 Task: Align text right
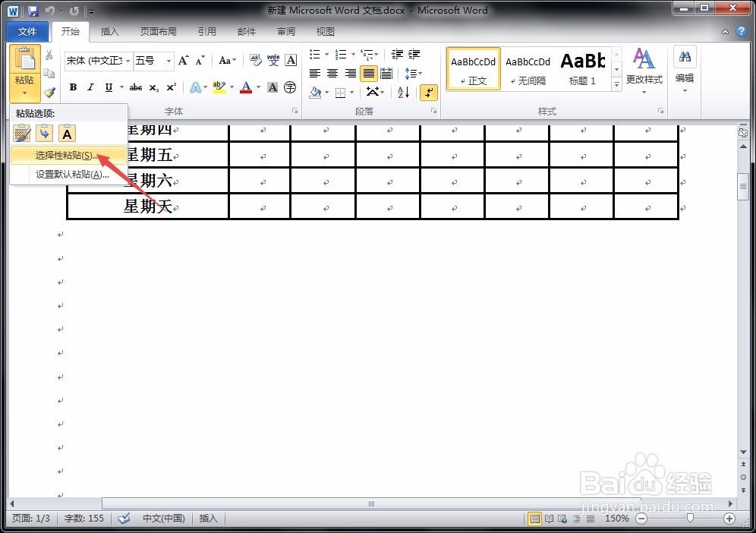pyautogui.click(x=351, y=74)
